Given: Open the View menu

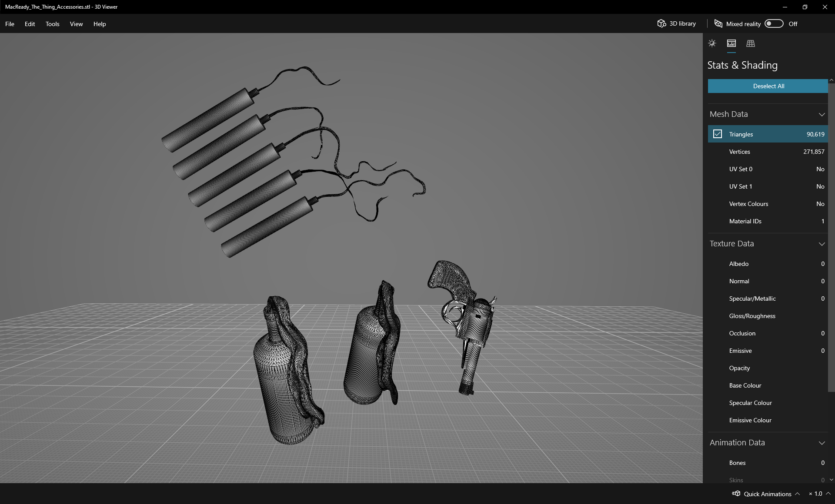Looking at the screenshot, I should [76, 24].
